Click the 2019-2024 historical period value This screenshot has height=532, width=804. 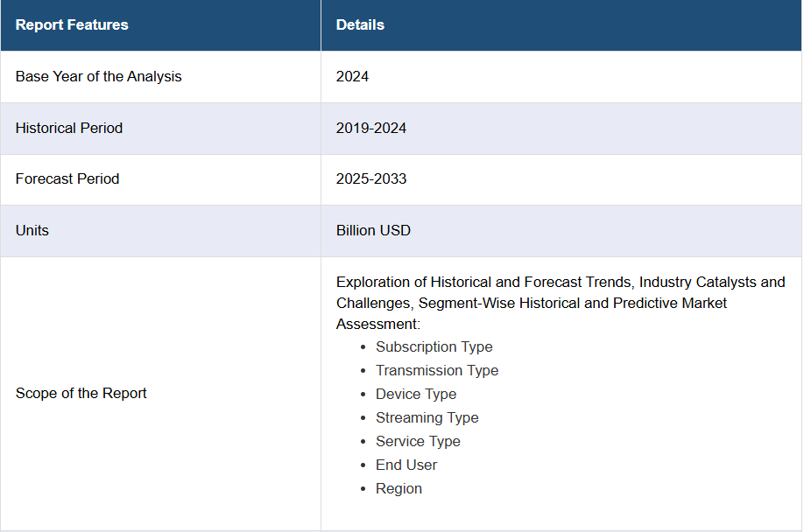[x=371, y=128]
